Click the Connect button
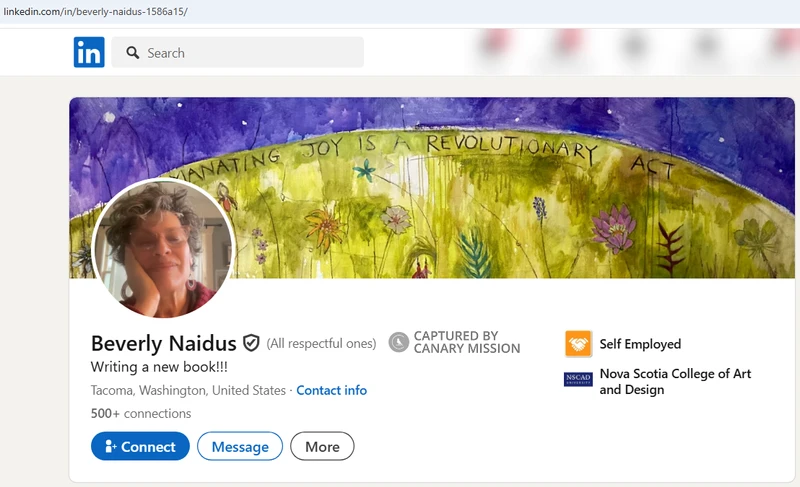The height and width of the screenshot is (487, 800). tap(140, 446)
